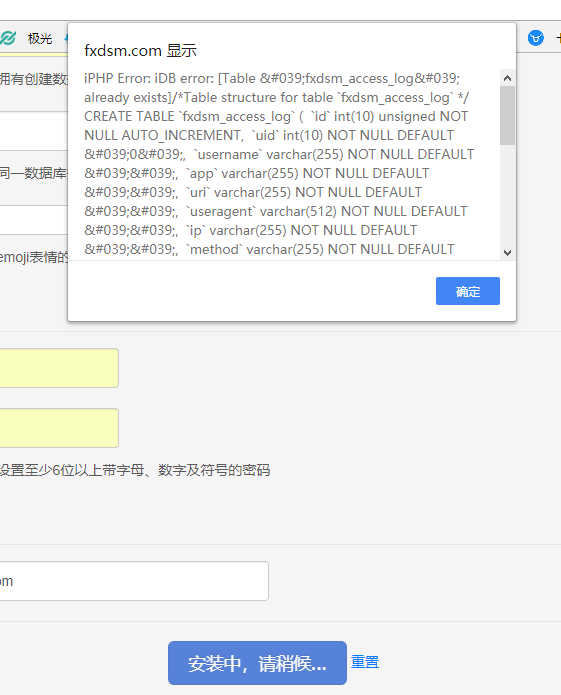
Task: Click the dialog scrollbar thumb
Action: pyautogui.click(x=507, y=116)
